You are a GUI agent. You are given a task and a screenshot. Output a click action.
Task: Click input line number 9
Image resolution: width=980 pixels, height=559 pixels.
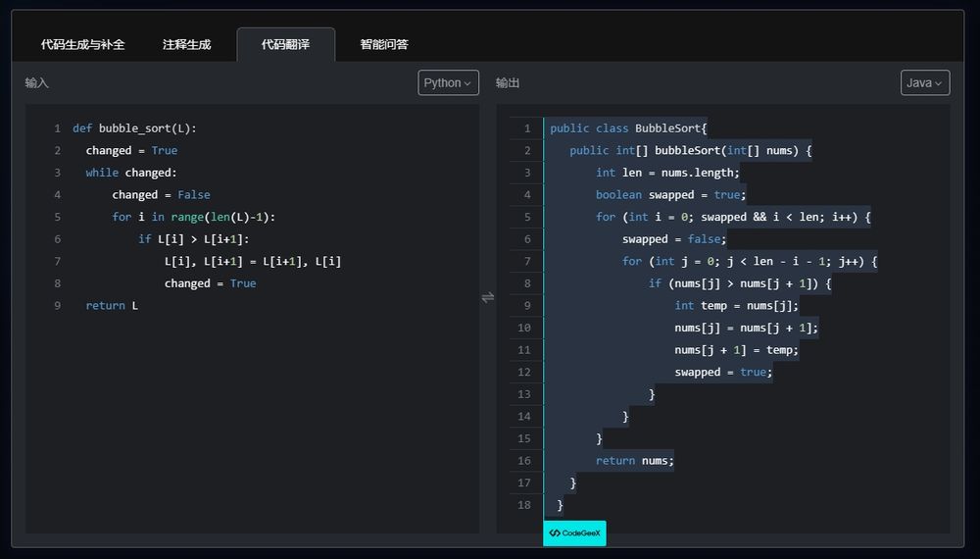click(x=58, y=306)
